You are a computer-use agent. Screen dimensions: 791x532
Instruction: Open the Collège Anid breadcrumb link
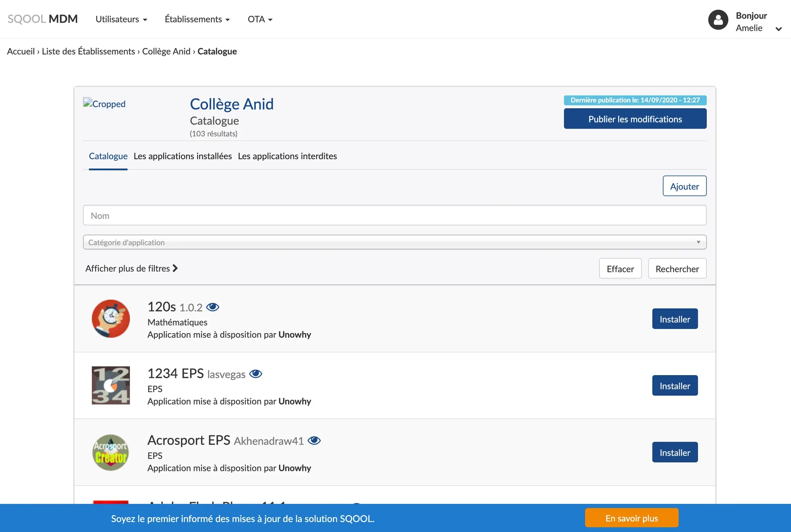(166, 51)
